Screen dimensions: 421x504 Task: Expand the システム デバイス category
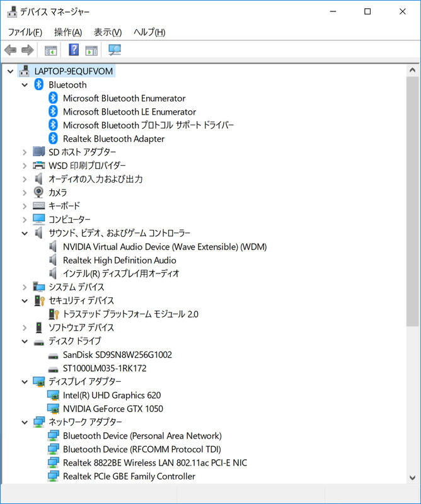[x=25, y=287]
